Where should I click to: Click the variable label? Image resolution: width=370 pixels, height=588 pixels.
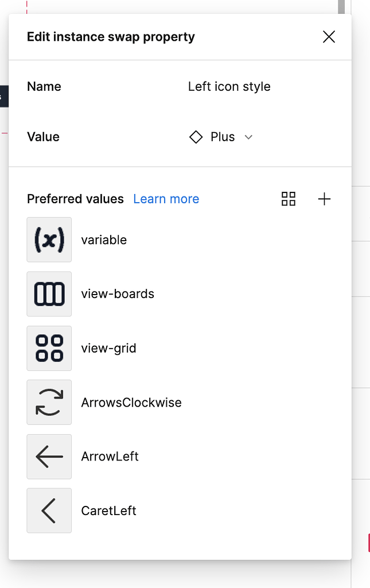(x=104, y=240)
